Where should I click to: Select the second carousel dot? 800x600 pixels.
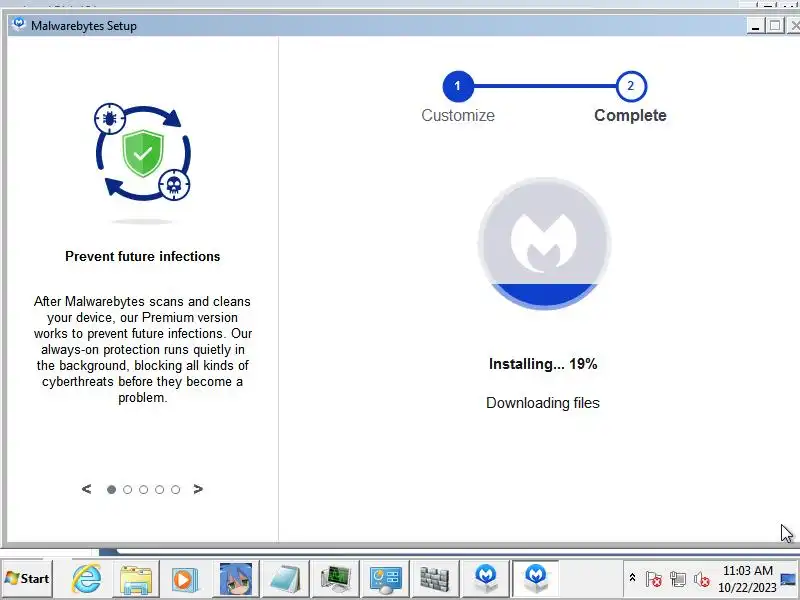click(128, 489)
